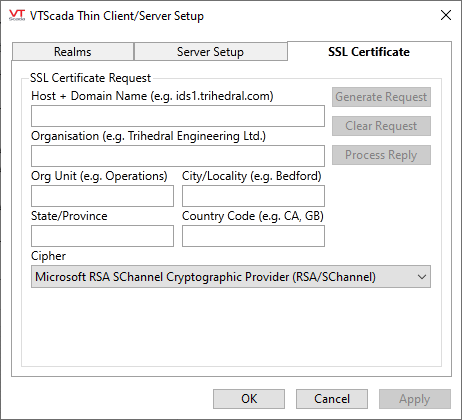
Task: Close the Thin Client/Server Setup dialog
Action: click(446, 15)
